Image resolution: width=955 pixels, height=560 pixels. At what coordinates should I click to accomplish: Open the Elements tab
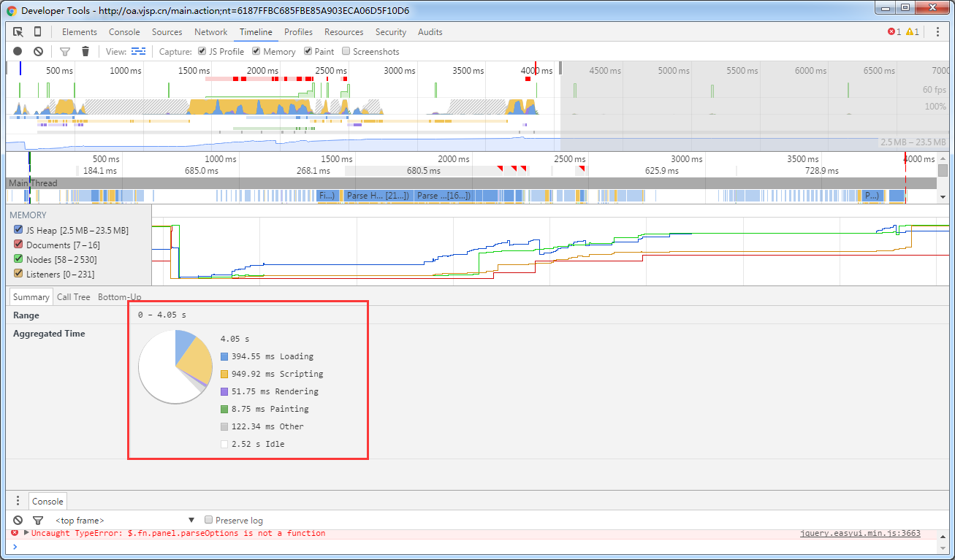click(x=80, y=32)
